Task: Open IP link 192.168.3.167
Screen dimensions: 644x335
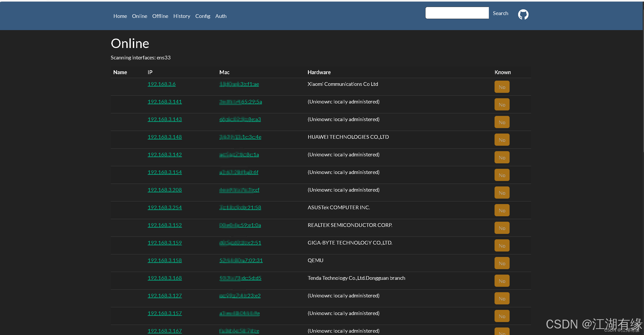Action: click(x=165, y=331)
